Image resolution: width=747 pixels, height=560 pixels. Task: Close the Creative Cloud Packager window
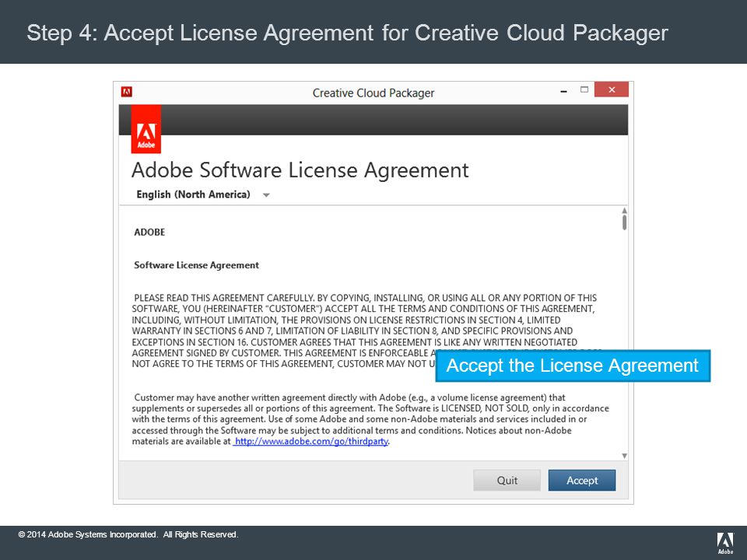point(612,89)
